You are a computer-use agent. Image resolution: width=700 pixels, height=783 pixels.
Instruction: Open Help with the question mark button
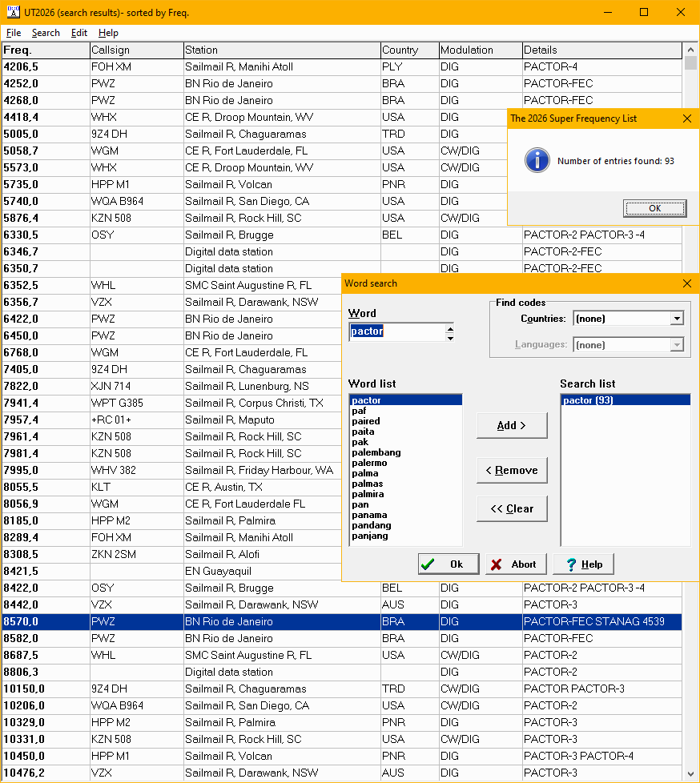582,564
